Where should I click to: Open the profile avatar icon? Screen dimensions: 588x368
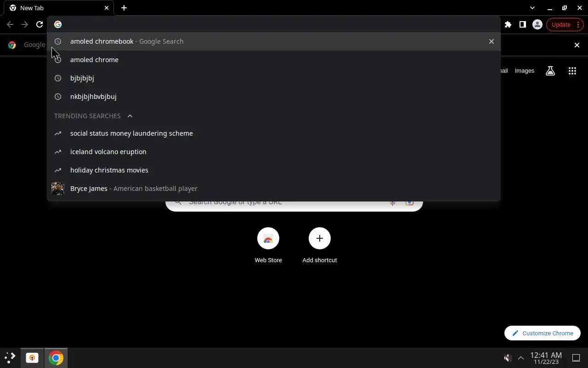point(537,24)
